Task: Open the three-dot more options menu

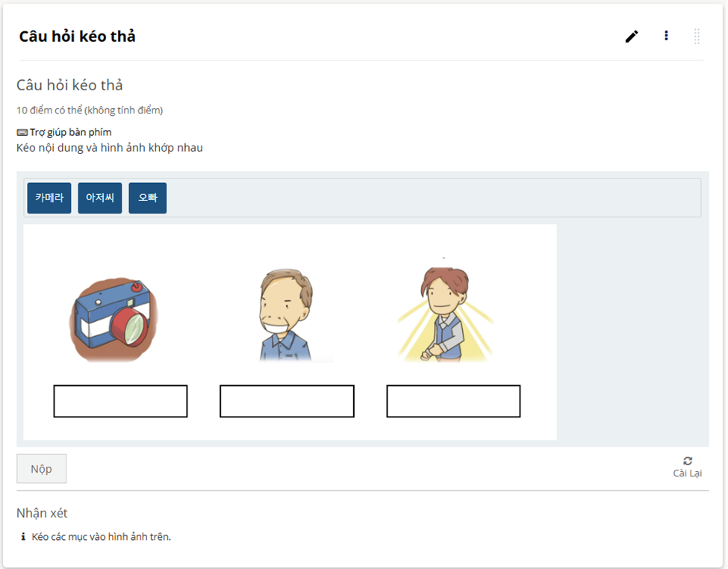Action: (666, 36)
